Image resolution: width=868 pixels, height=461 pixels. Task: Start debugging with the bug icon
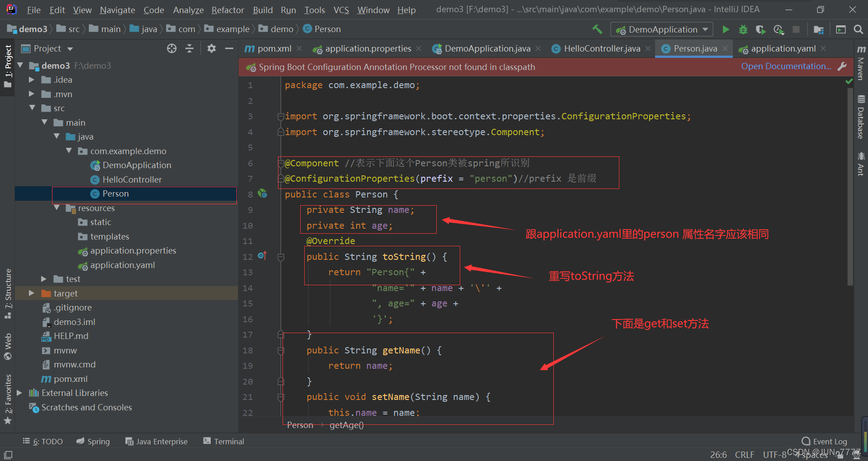click(x=743, y=29)
